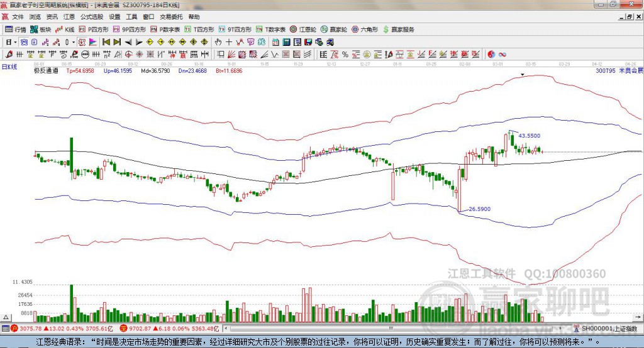Select the crosshair cursor tool
644x348 pixels.
click(229, 42)
